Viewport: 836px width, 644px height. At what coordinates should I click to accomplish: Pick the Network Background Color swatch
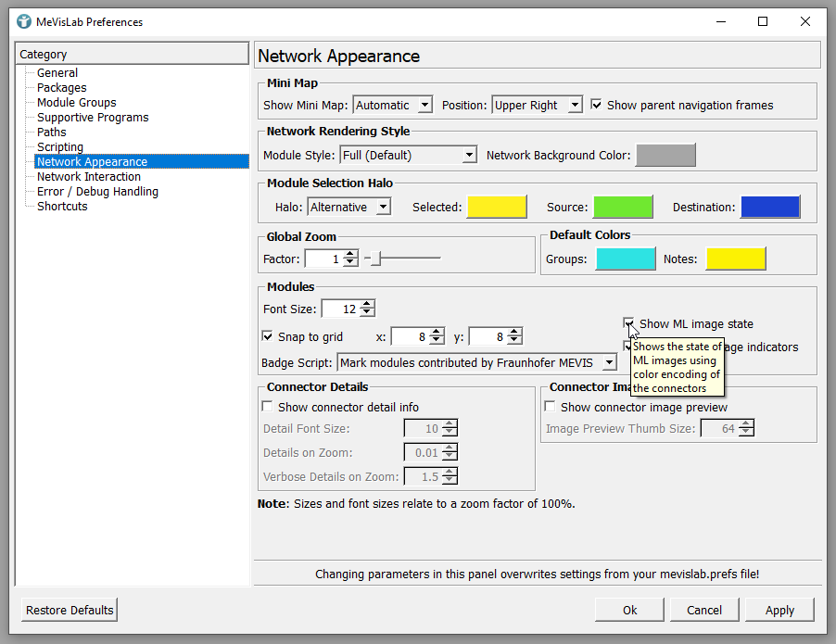pyautogui.click(x=665, y=156)
